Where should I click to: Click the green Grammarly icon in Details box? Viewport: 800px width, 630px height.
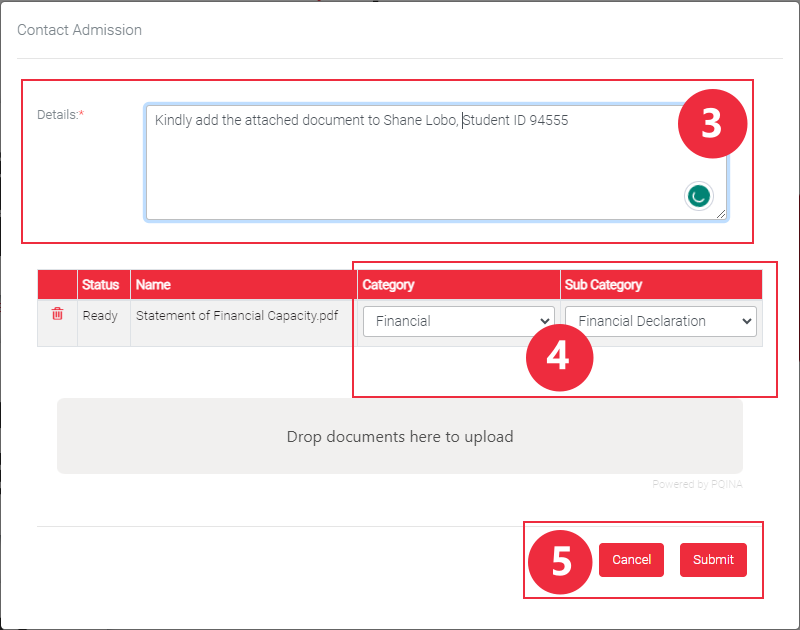[x=698, y=197]
